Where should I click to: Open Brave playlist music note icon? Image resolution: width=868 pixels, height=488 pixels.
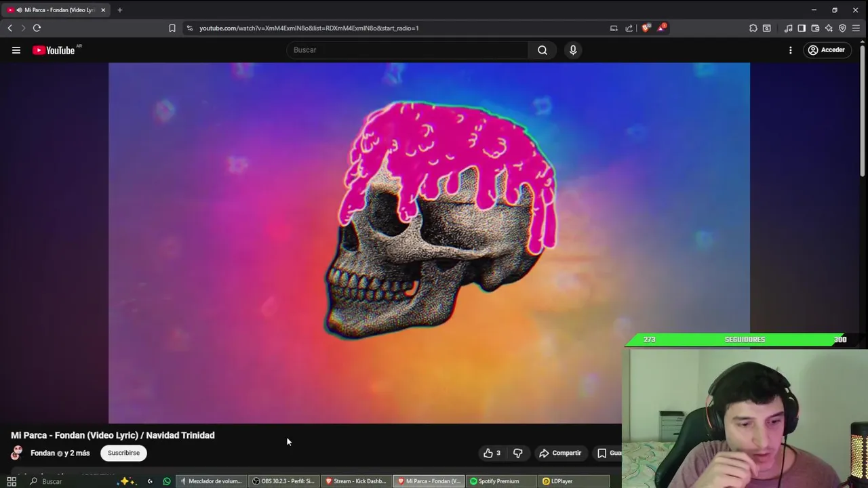788,28
